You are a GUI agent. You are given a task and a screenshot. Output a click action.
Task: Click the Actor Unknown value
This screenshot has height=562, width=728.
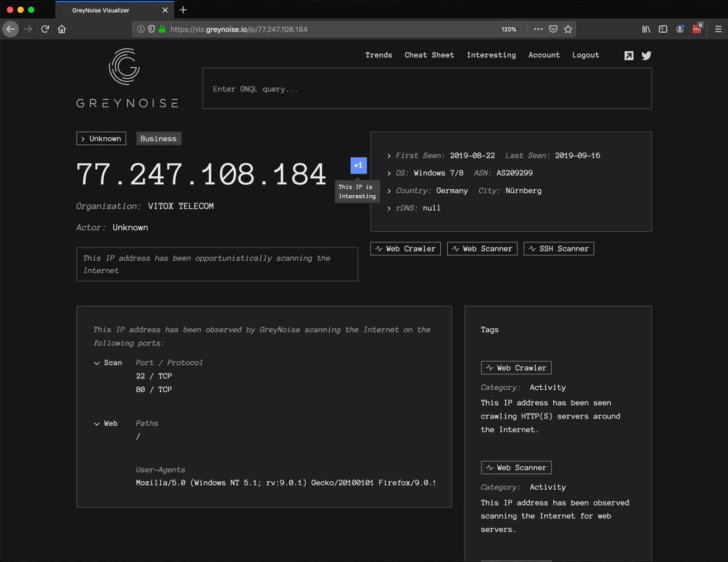130,227
